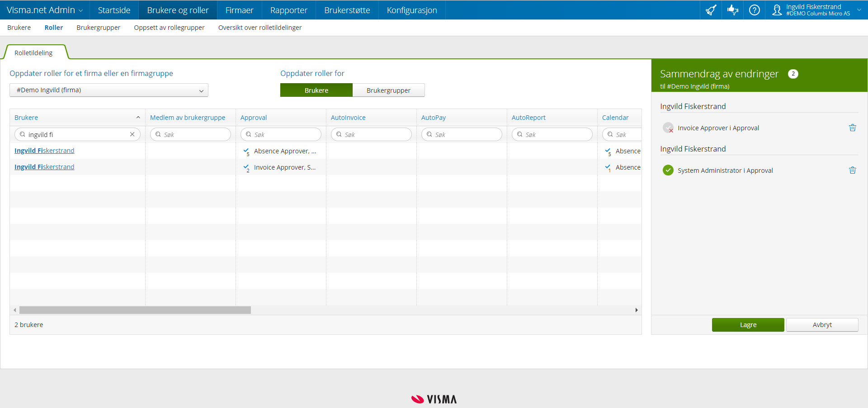Open the Firmaer menu
This screenshot has width=868, height=408.
[240, 10]
